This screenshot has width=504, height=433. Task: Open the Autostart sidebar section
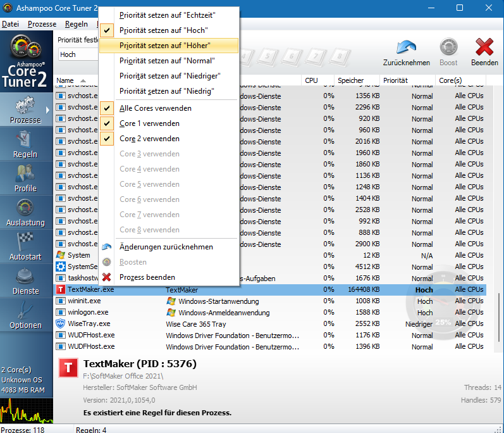pyautogui.click(x=26, y=247)
